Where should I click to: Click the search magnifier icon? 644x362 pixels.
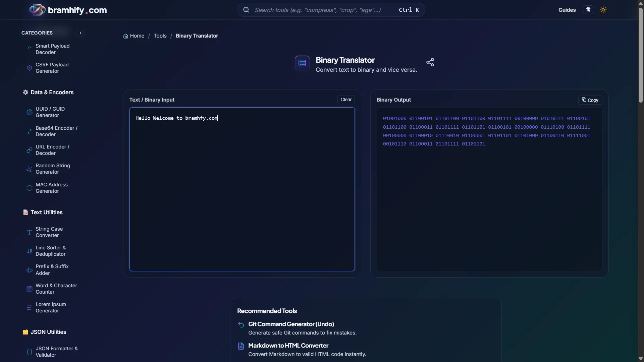click(246, 10)
